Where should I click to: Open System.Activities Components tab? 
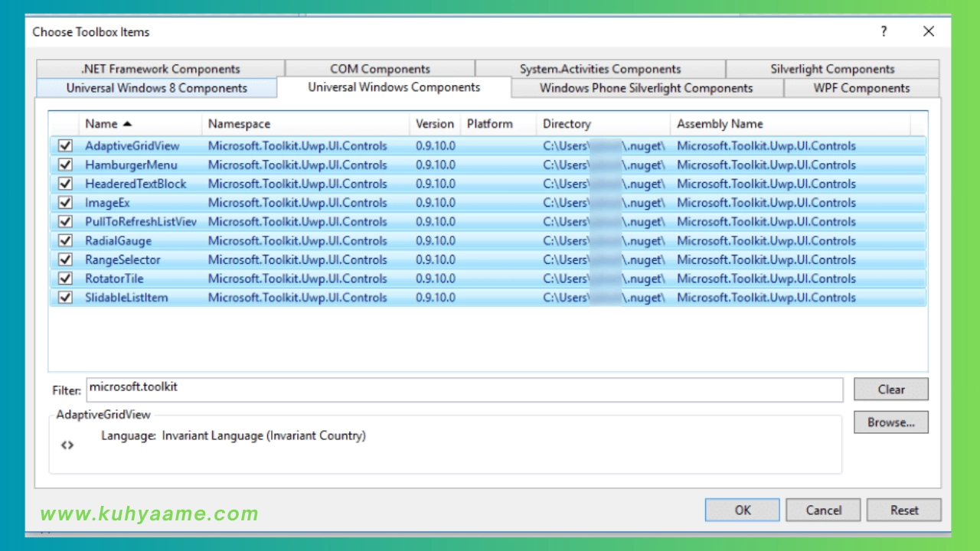click(600, 69)
